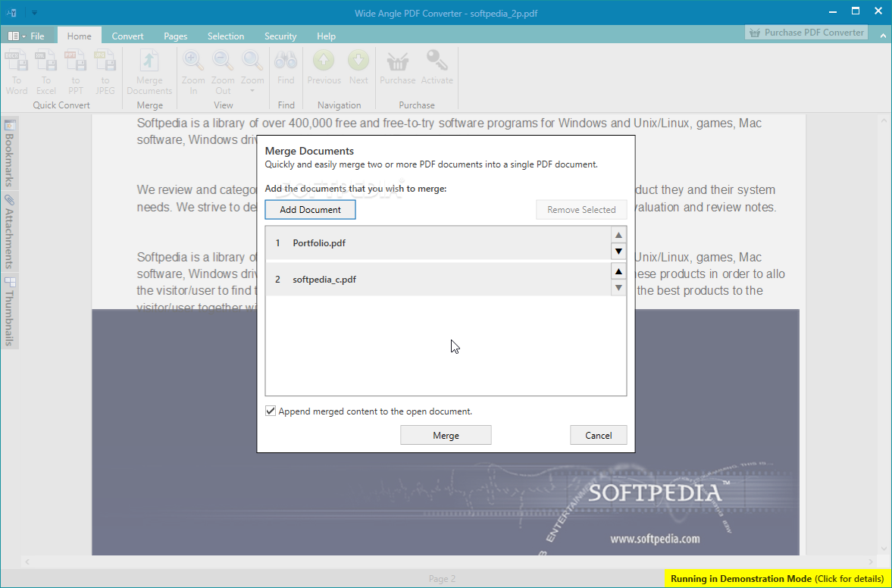The image size is (892, 588).
Task: Switch to the Home ribbon tab
Action: [x=79, y=36]
